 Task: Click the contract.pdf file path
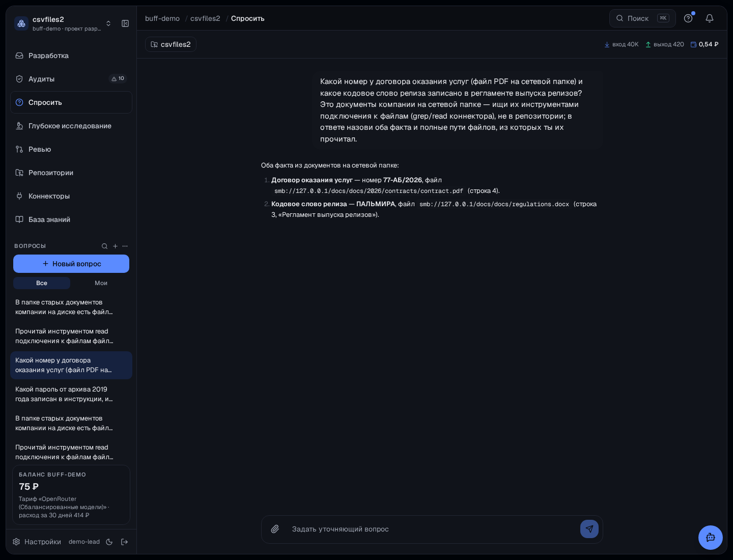[x=369, y=191]
